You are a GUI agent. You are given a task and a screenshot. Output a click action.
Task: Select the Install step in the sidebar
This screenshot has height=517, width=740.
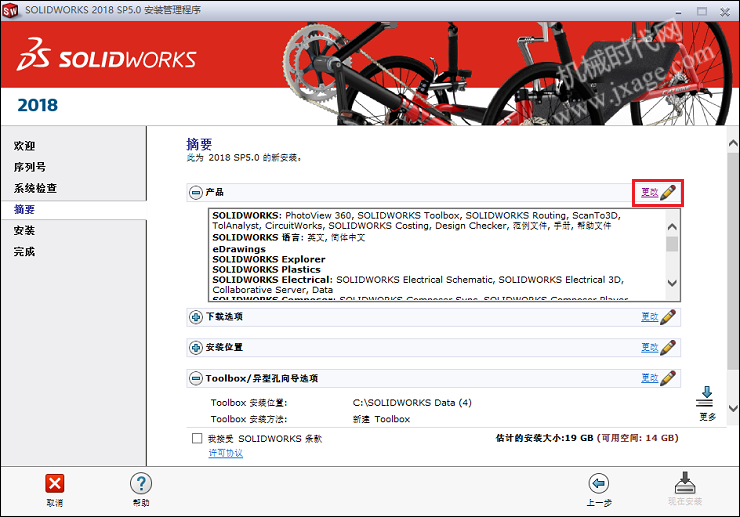pos(25,230)
